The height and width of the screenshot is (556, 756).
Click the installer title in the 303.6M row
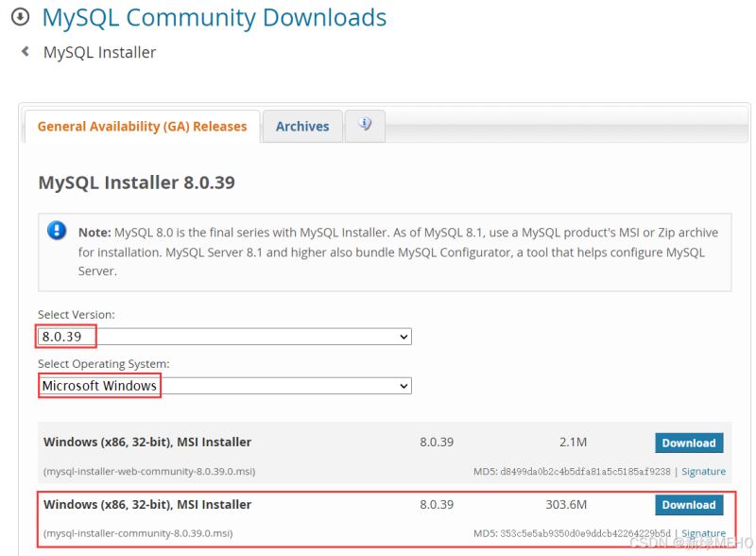pyautogui.click(x=147, y=505)
